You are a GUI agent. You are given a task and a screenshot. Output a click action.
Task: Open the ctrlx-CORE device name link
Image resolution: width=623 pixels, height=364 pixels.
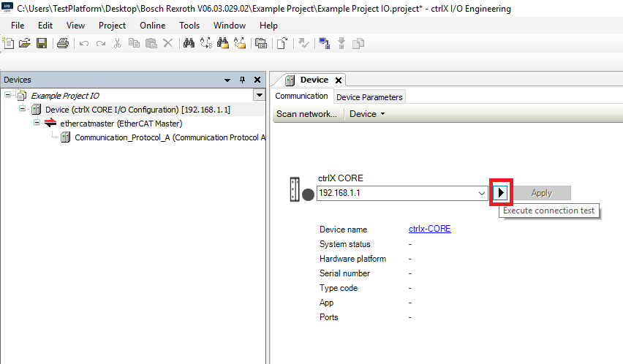pyautogui.click(x=429, y=229)
